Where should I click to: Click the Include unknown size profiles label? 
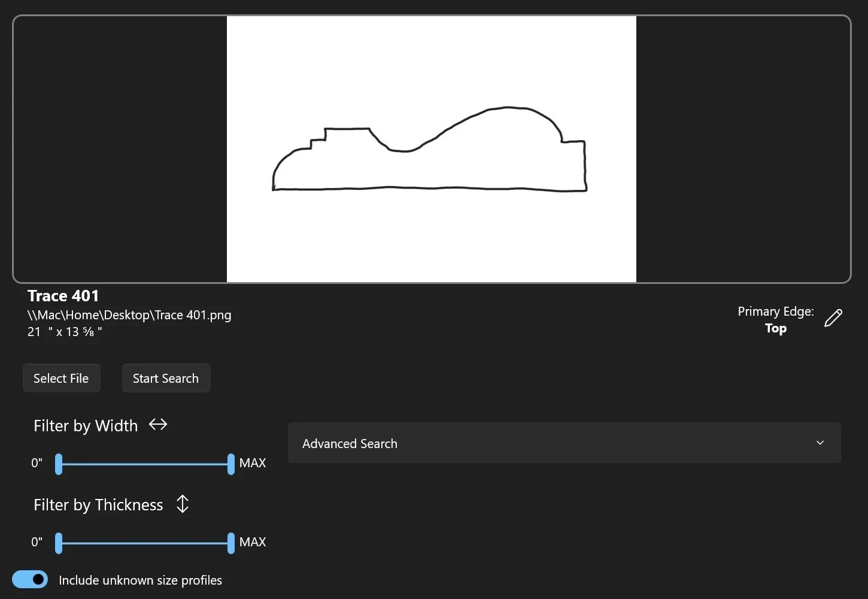(x=140, y=580)
